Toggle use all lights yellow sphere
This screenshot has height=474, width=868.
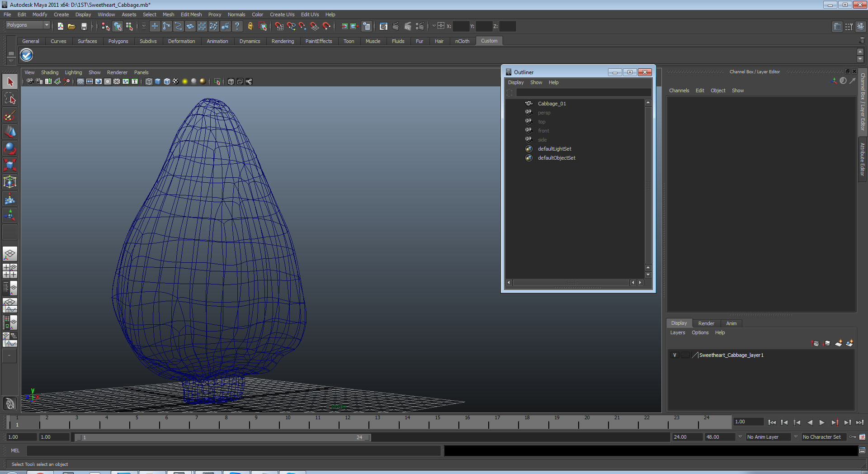185,81
